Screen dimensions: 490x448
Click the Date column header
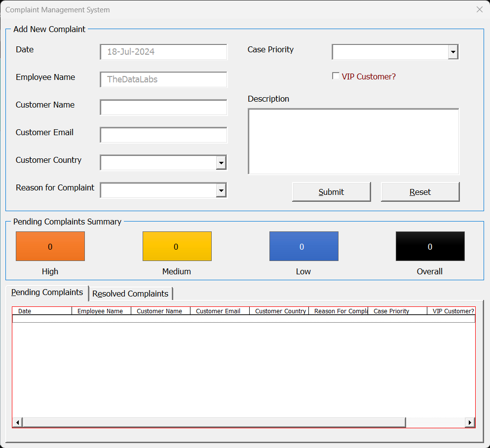tap(42, 311)
